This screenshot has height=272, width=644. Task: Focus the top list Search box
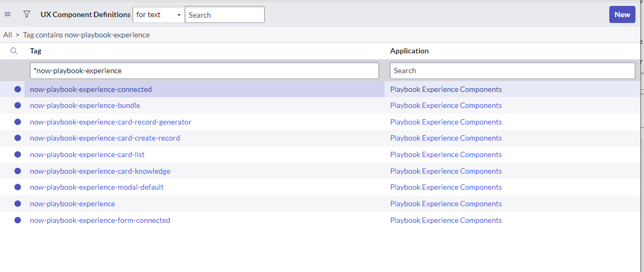click(x=225, y=15)
